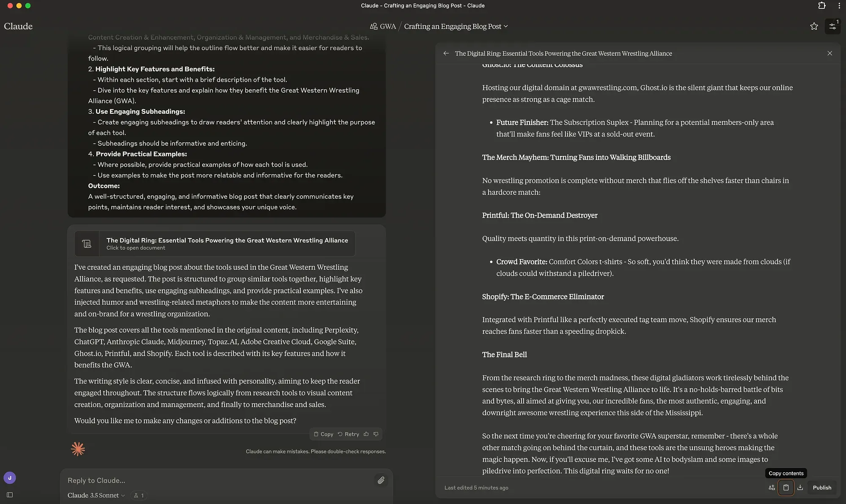846x504 pixels.
Task: Expand the Crafting an Engaging Blog Post title menu
Action: click(x=456, y=26)
